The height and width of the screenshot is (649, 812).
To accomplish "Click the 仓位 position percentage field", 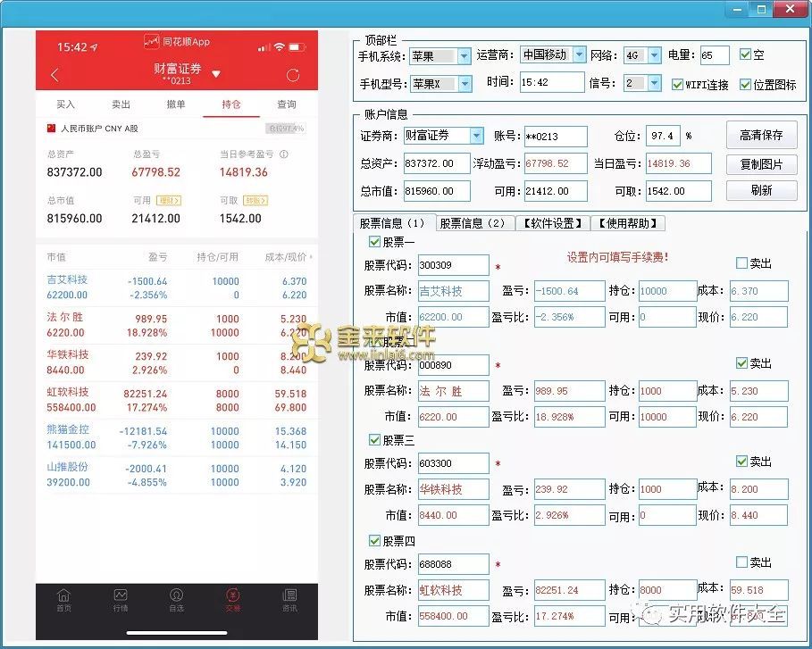I will (663, 136).
